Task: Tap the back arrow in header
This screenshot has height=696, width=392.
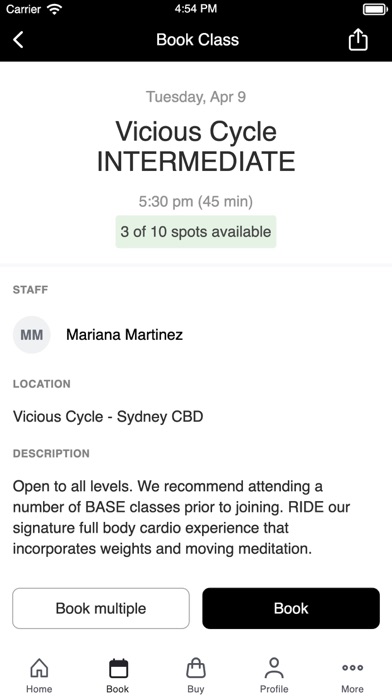Action: 18,40
